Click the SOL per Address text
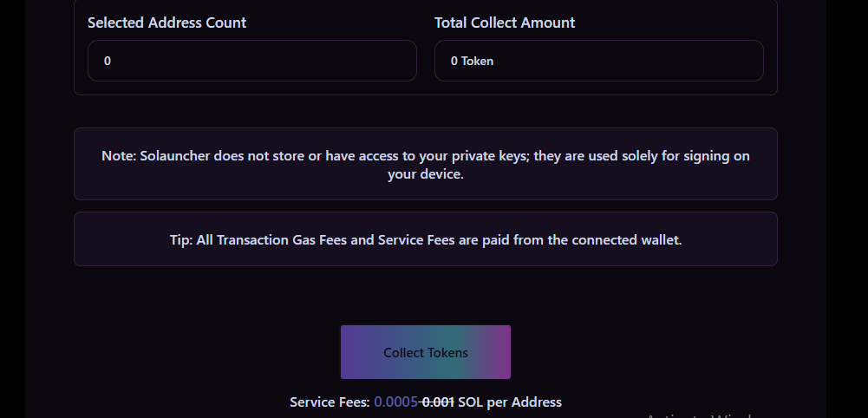 511,402
